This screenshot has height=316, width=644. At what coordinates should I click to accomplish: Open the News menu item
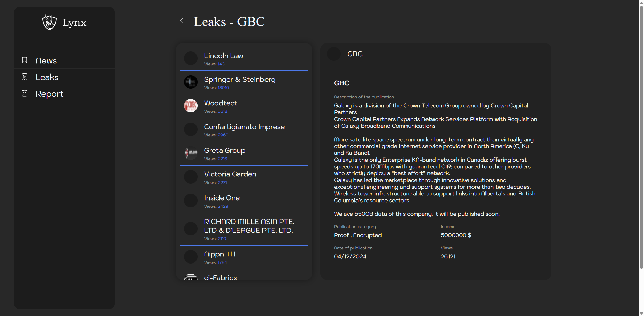click(46, 61)
